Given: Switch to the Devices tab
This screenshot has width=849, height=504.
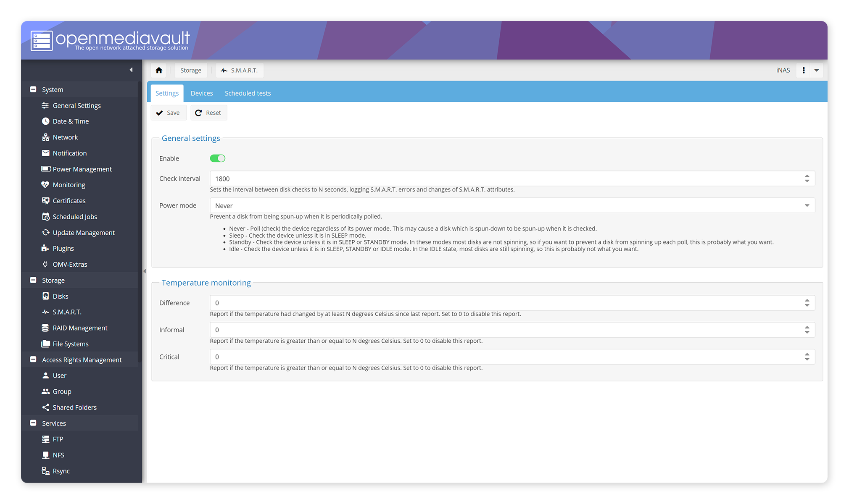Looking at the screenshot, I should point(202,93).
